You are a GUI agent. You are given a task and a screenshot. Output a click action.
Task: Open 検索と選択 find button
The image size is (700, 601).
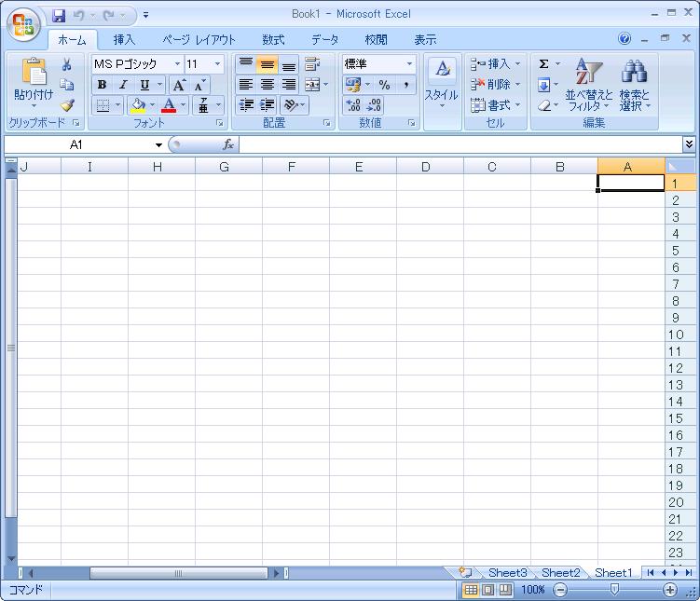(x=635, y=85)
